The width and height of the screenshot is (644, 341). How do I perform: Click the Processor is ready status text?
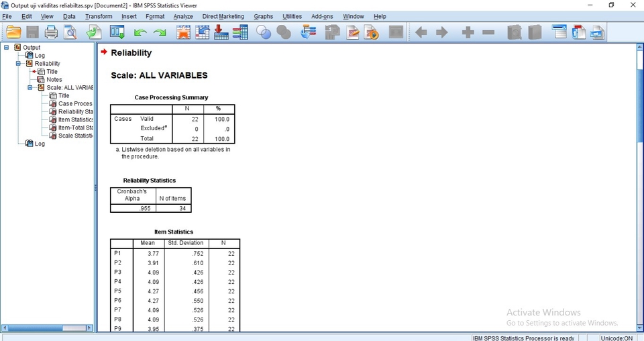point(524,338)
